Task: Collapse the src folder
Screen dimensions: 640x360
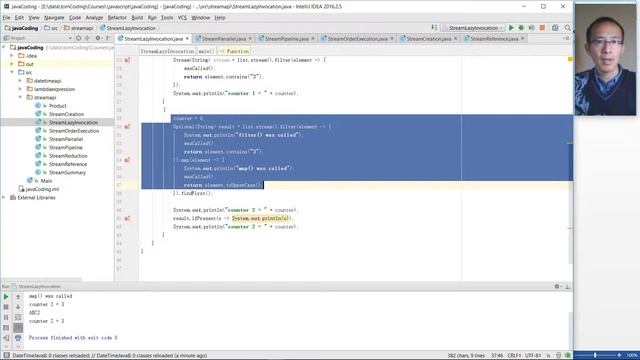Action: tap(12, 72)
